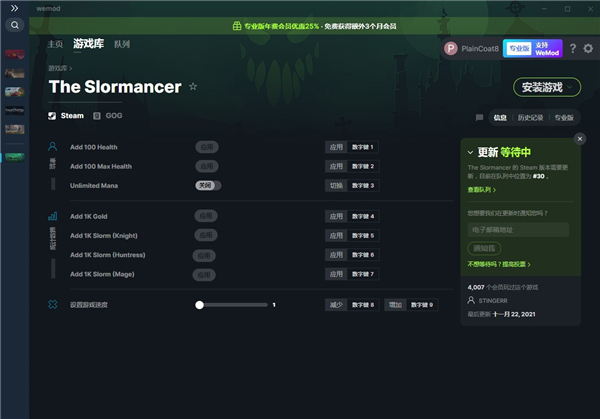Open PlainCoat8 profile avatar
The width and height of the screenshot is (600, 419).
451,49
